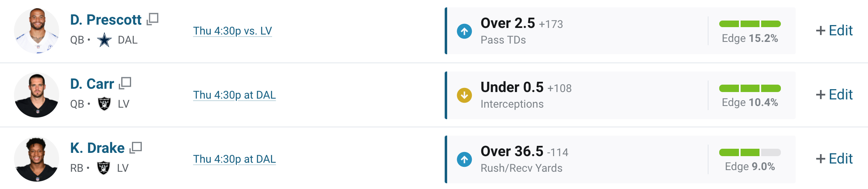868x189 pixels.
Task: Click the D. Prescott player name
Action: point(106,20)
